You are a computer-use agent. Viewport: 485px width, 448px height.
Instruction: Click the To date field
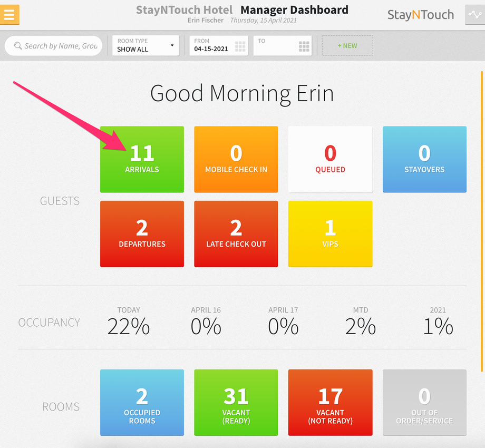283,45
